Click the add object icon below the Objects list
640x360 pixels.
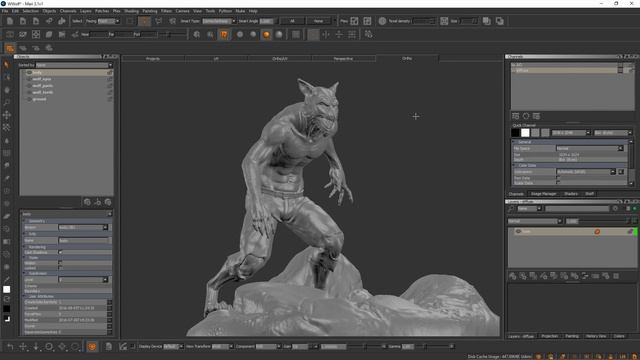[87, 202]
